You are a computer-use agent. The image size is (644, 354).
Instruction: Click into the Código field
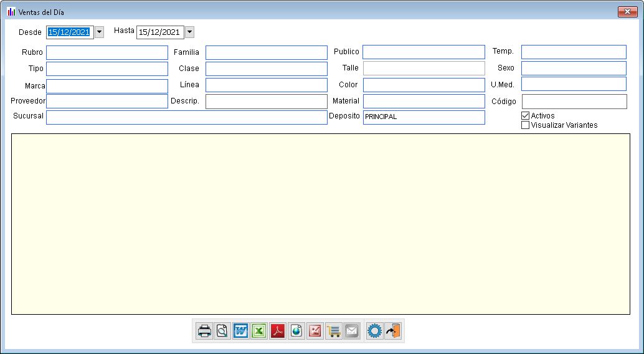(x=574, y=102)
